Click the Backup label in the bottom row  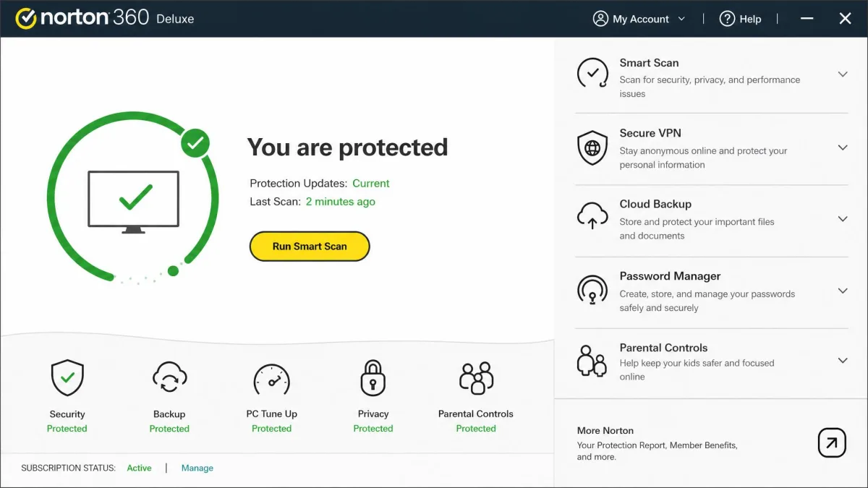pos(169,414)
